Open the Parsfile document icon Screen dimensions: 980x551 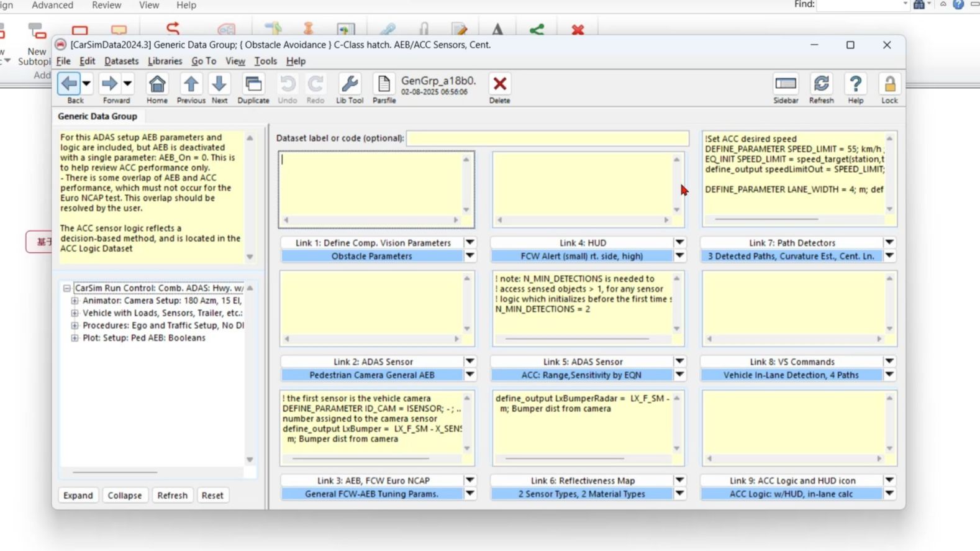coord(384,83)
